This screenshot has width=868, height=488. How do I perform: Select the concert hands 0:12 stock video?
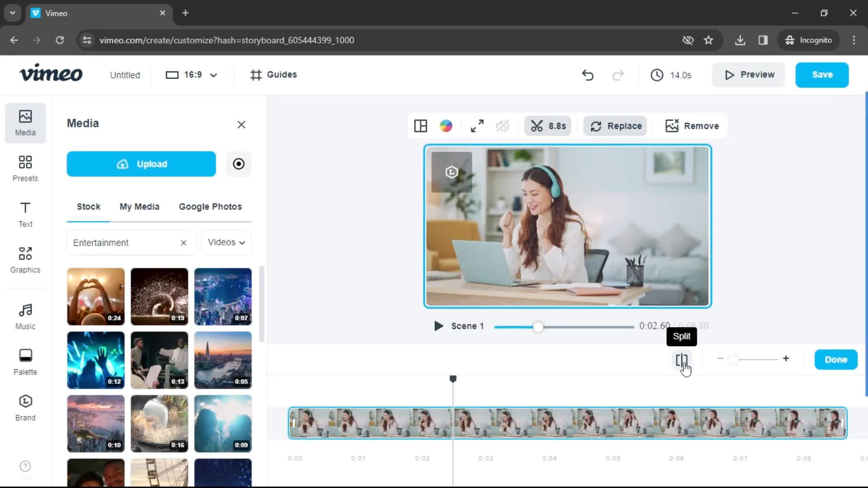(96, 360)
